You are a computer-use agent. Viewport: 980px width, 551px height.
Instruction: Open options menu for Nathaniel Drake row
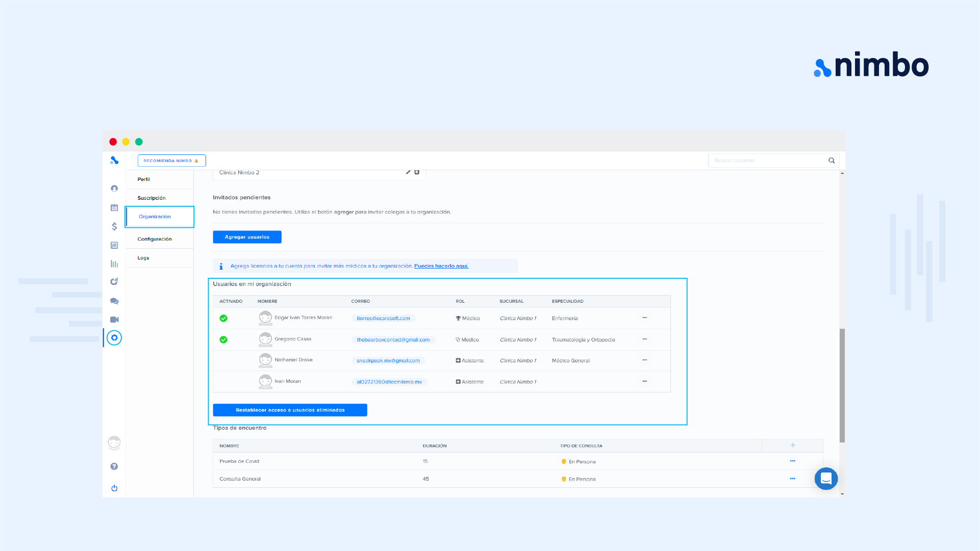point(644,360)
